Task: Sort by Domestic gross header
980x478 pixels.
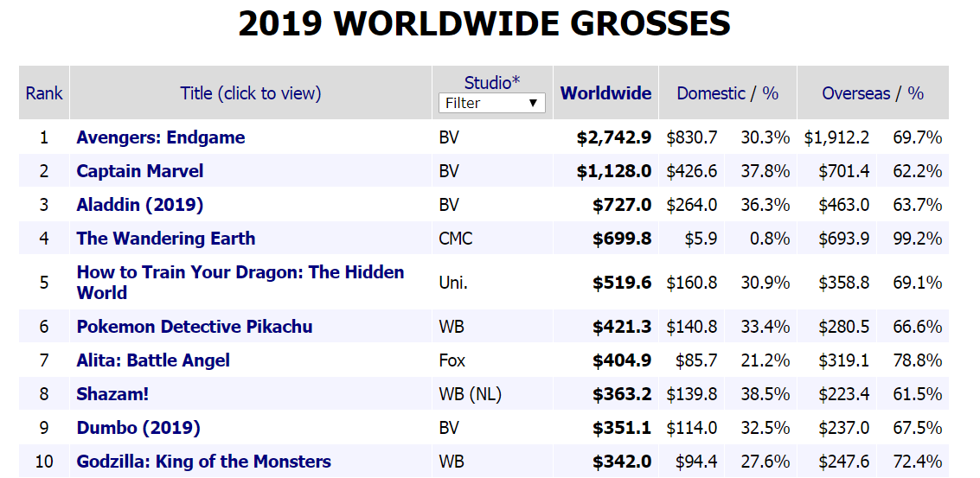Action: [711, 93]
